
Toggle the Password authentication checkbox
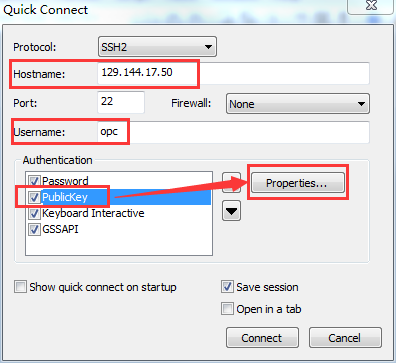coord(34,181)
